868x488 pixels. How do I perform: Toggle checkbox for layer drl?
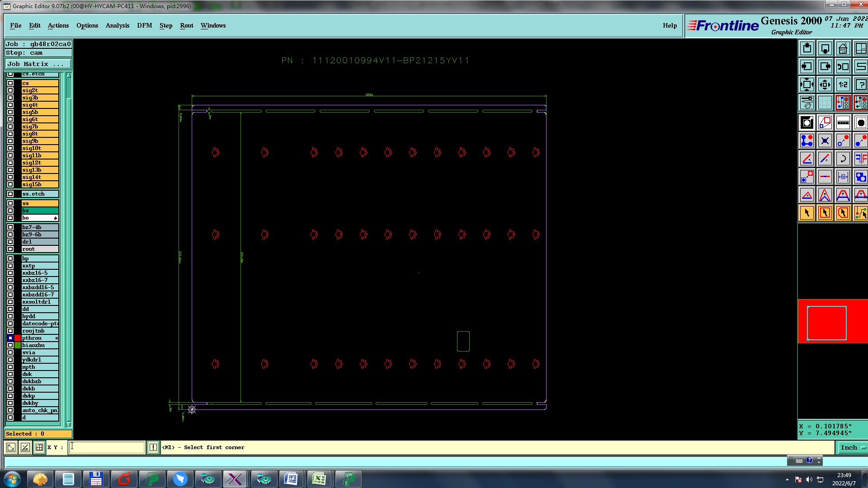tap(10, 242)
